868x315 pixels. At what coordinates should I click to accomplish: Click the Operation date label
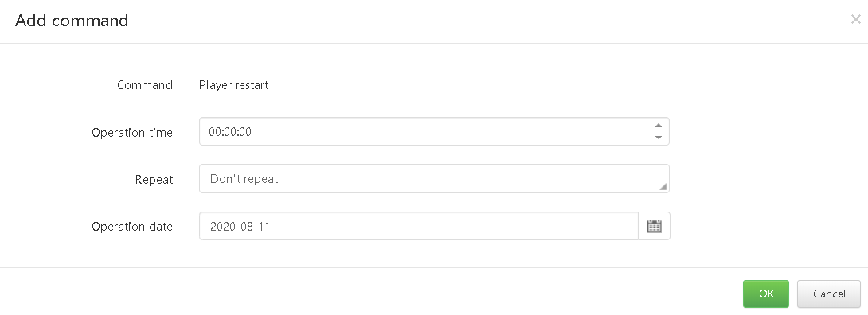(131, 227)
